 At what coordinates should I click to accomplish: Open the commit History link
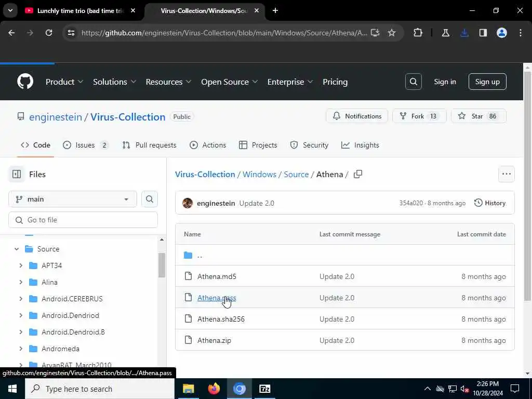point(489,203)
